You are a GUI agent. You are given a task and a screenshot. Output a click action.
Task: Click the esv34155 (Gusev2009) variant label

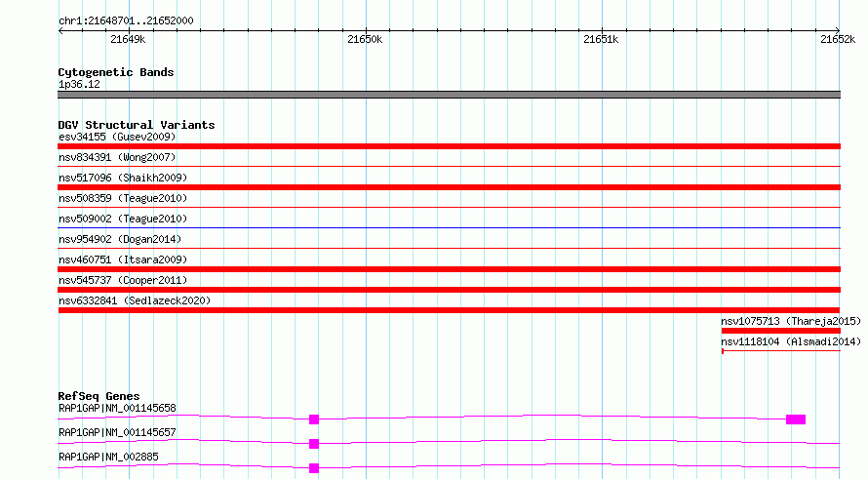[x=117, y=137]
